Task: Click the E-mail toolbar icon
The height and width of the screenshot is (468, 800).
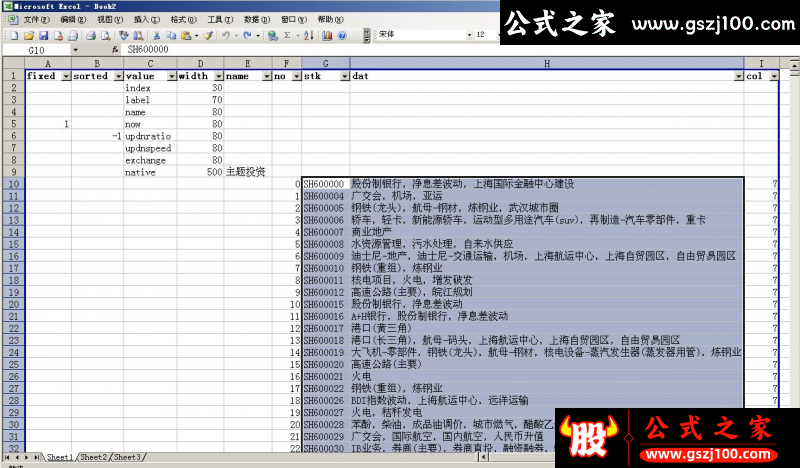Action: tap(73, 35)
